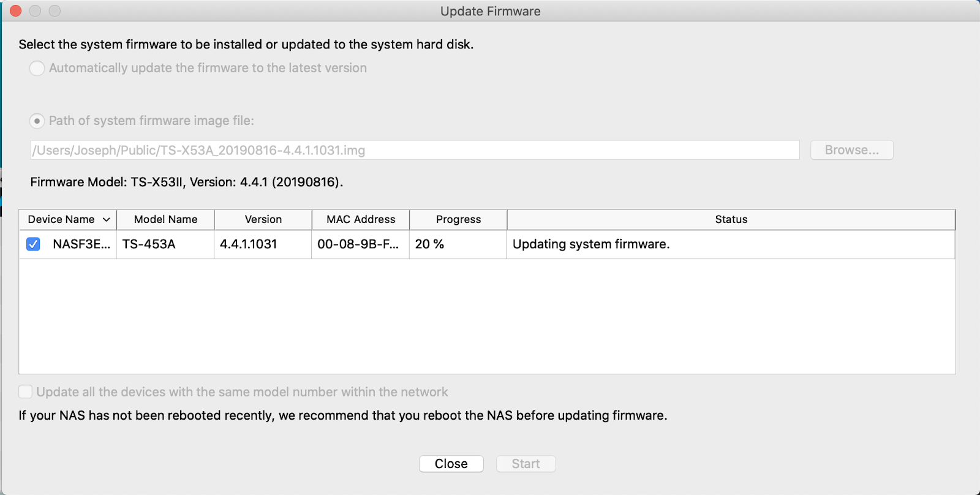Click the TS-453A model name cell
This screenshot has width=980, height=495.
(x=165, y=244)
